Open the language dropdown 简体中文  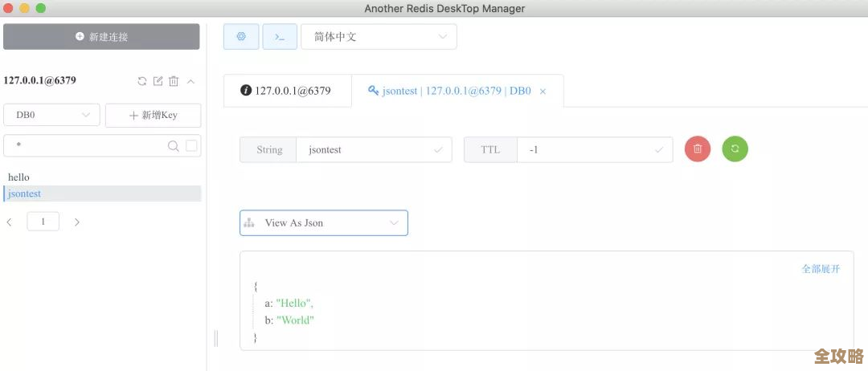[x=379, y=37]
